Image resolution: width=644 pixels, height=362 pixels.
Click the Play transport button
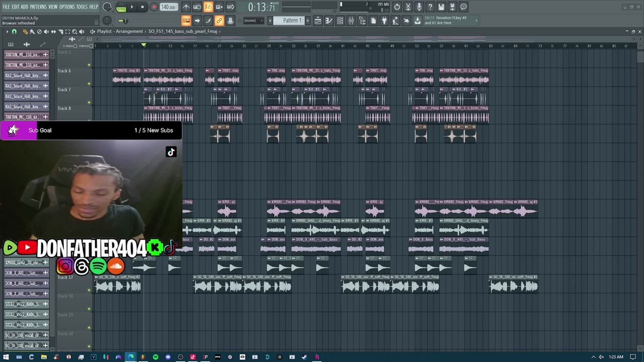[132, 7]
